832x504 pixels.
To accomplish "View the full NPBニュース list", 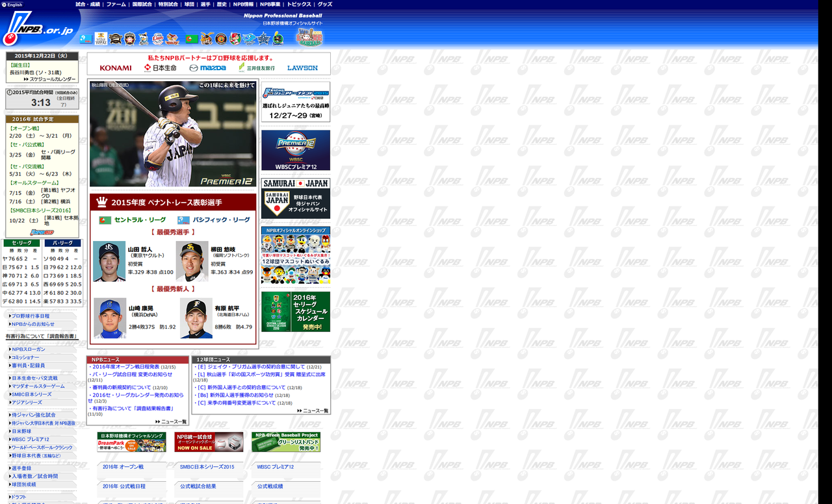I will coord(171,422).
